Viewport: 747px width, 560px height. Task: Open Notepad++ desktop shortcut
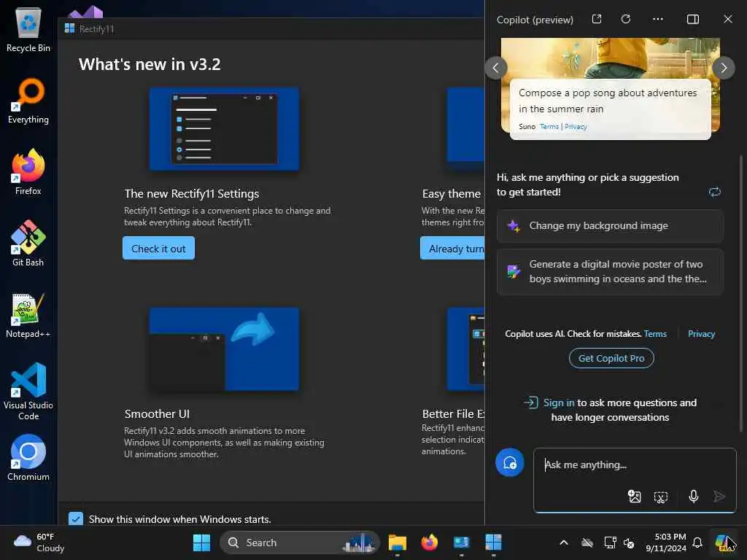pyautogui.click(x=28, y=315)
